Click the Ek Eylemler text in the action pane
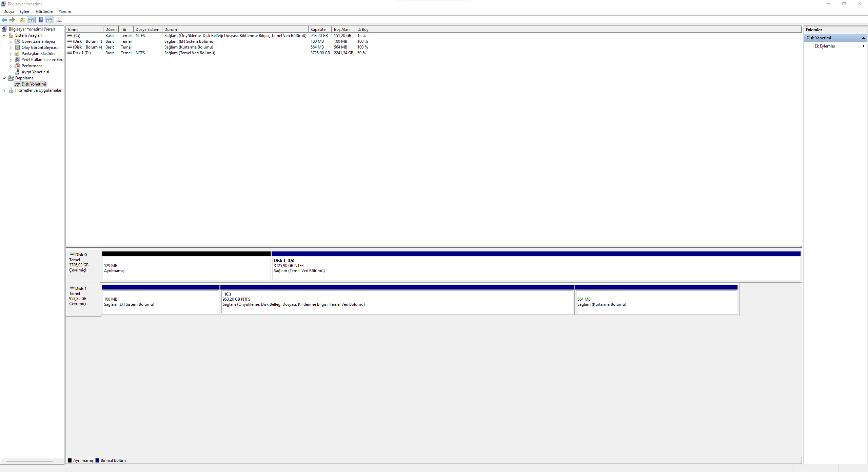Screen dimensions: 868x472 [825, 46]
